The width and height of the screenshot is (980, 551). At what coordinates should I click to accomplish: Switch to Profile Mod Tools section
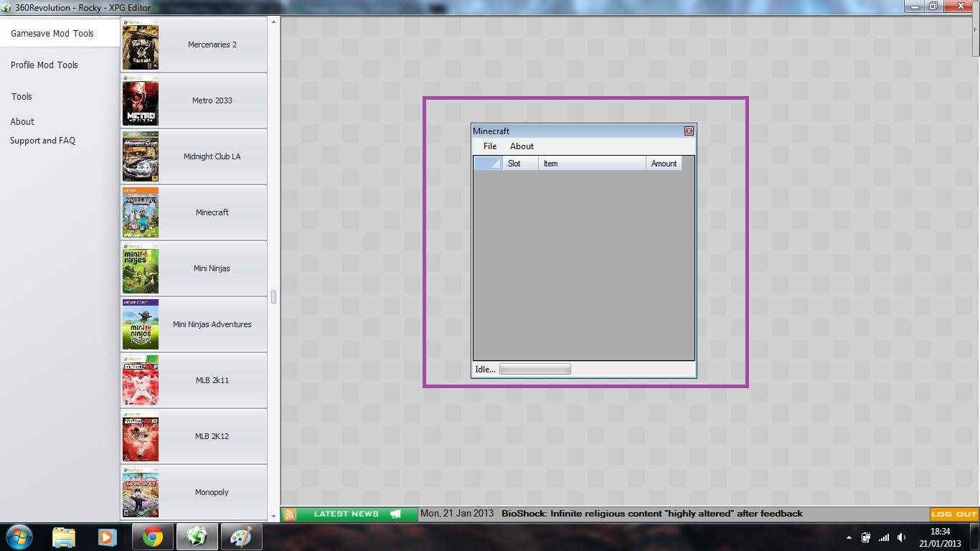(x=44, y=65)
